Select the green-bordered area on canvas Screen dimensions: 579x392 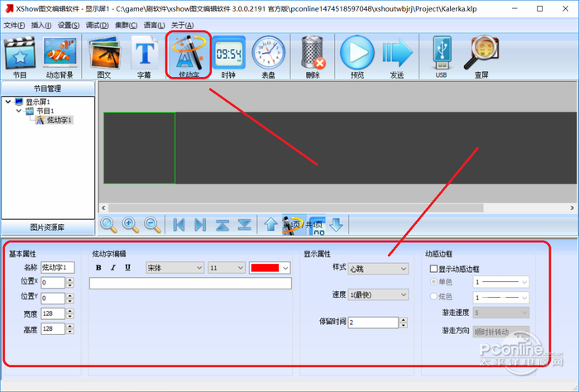pos(139,148)
